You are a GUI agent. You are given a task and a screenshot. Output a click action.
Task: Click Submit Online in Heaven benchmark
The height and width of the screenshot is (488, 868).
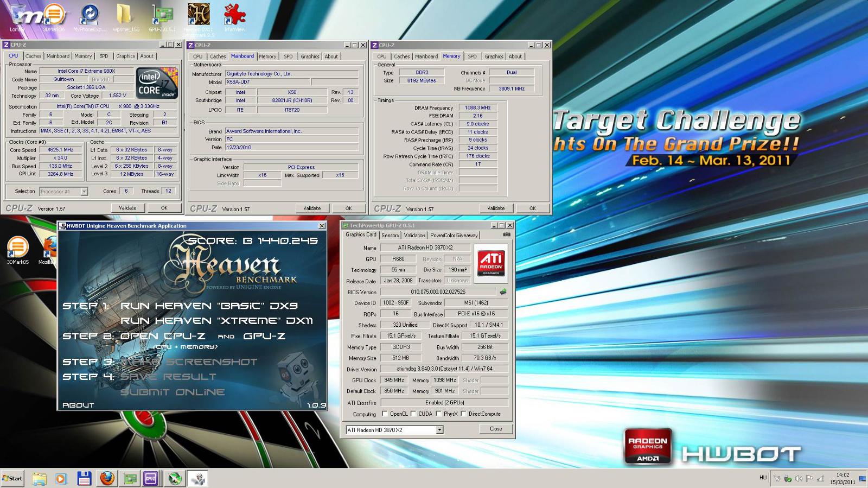tap(173, 392)
